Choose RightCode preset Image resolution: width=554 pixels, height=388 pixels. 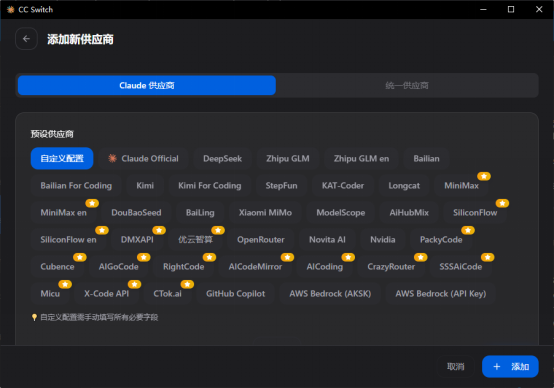[x=183, y=266]
